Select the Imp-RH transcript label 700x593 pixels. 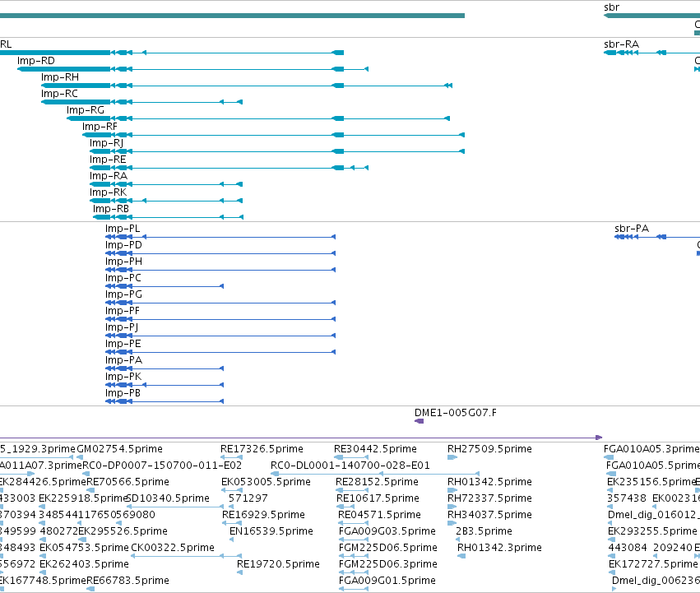[x=60, y=77]
